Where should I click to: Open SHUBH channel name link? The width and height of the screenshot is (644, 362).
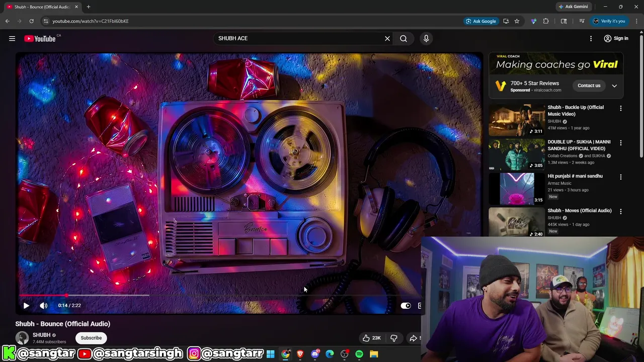tap(41, 335)
